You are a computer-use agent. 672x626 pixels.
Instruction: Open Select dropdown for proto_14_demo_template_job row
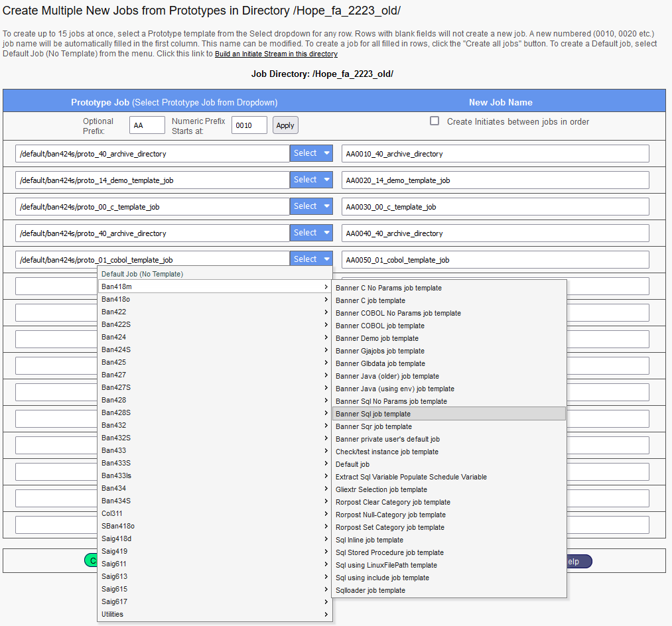tap(311, 180)
